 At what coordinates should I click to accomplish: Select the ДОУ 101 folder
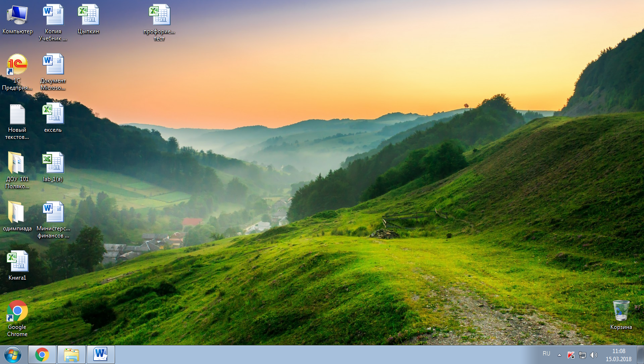tap(18, 171)
